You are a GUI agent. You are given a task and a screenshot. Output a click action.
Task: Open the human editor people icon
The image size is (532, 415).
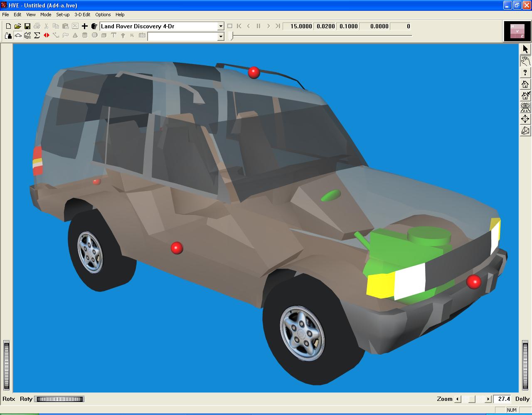pos(8,36)
